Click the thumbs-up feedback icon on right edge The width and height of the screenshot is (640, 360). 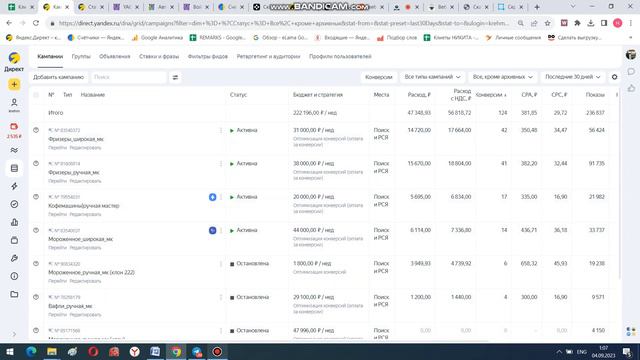[x=631, y=88]
